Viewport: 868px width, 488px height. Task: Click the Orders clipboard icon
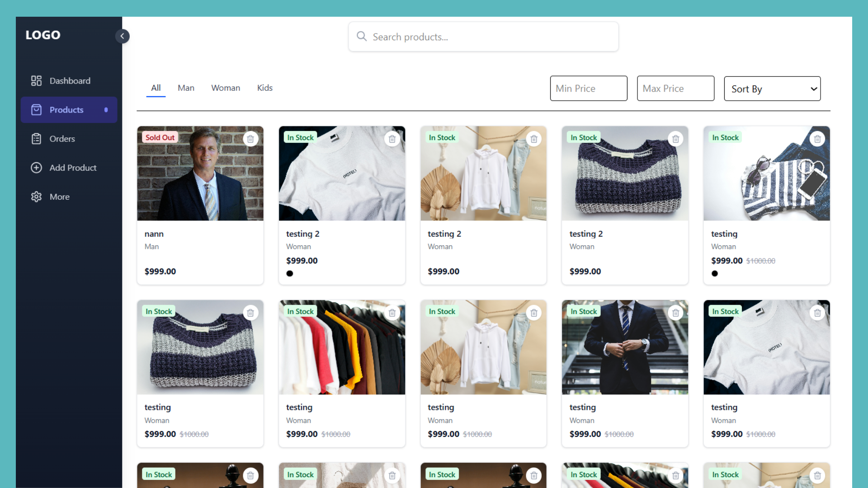pos(36,139)
